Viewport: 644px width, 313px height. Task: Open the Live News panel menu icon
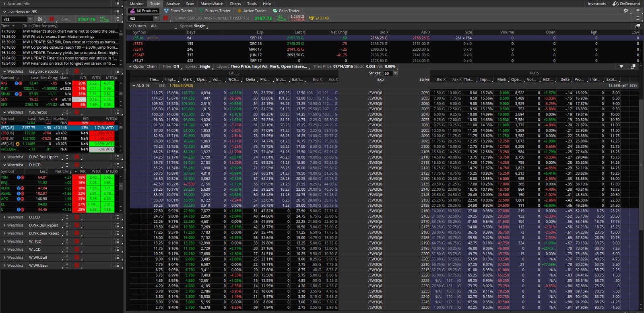(x=117, y=12)
